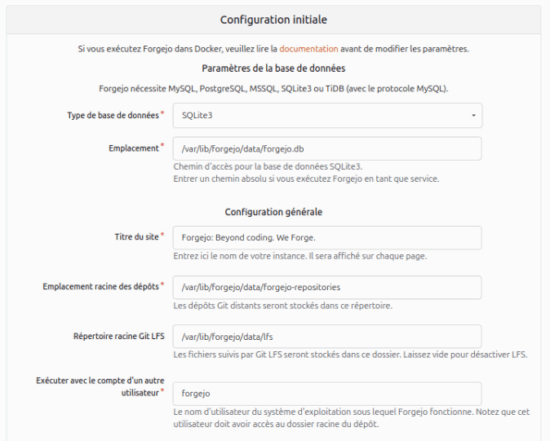This screenshot has height=441, width=550.
Task: Open the SQLite3 database type dropdown
Action: 327,115
